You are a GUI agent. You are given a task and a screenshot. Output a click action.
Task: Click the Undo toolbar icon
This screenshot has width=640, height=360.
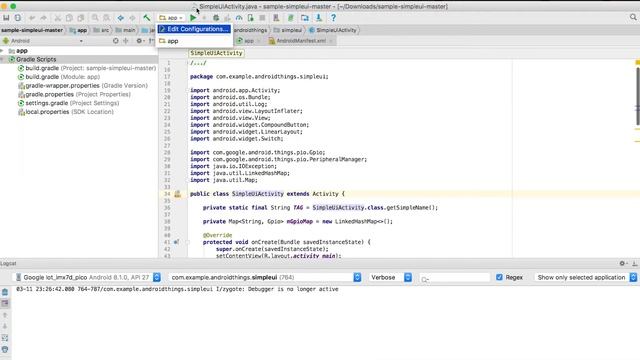32,18
